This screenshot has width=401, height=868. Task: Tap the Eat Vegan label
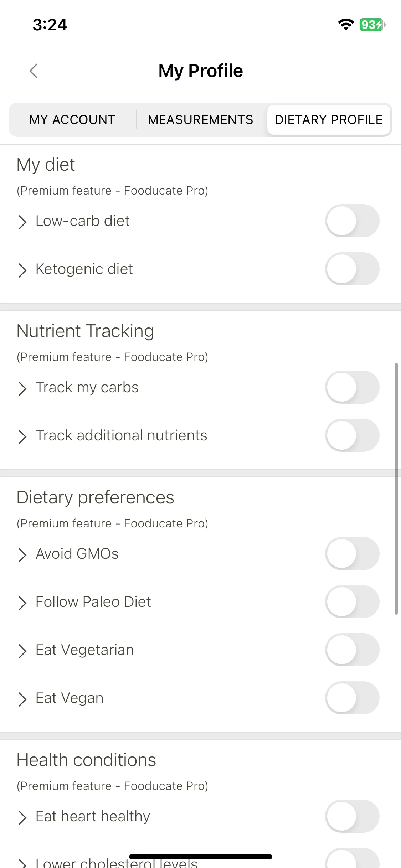pos(70,698)
